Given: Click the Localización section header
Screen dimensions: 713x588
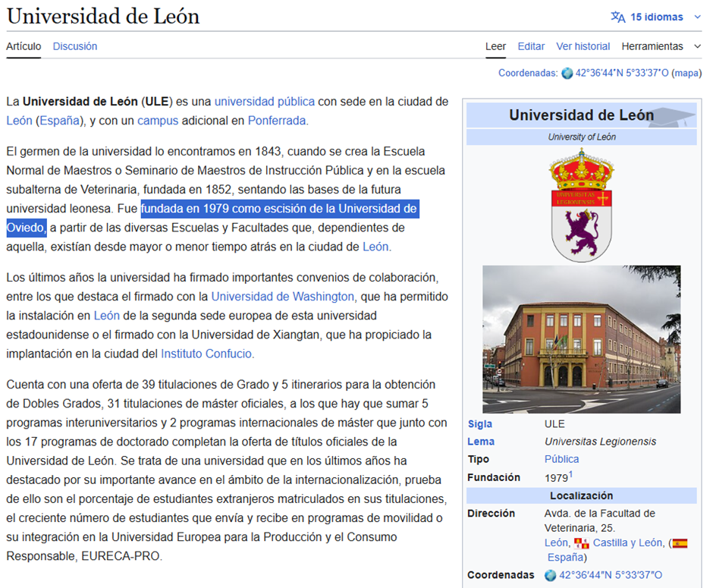Looking at the screenshot, I should pyautogui.click(x=581, y=495).
